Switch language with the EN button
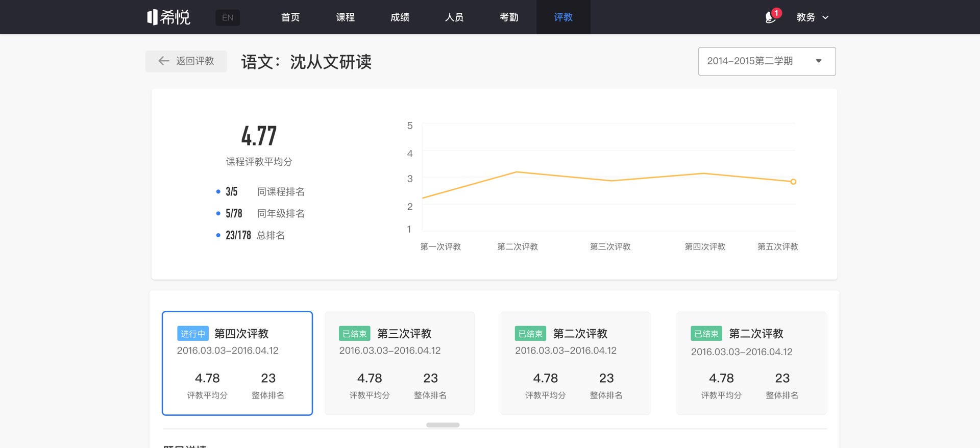This screenshot has width=980, height=448. click(228, 17)
